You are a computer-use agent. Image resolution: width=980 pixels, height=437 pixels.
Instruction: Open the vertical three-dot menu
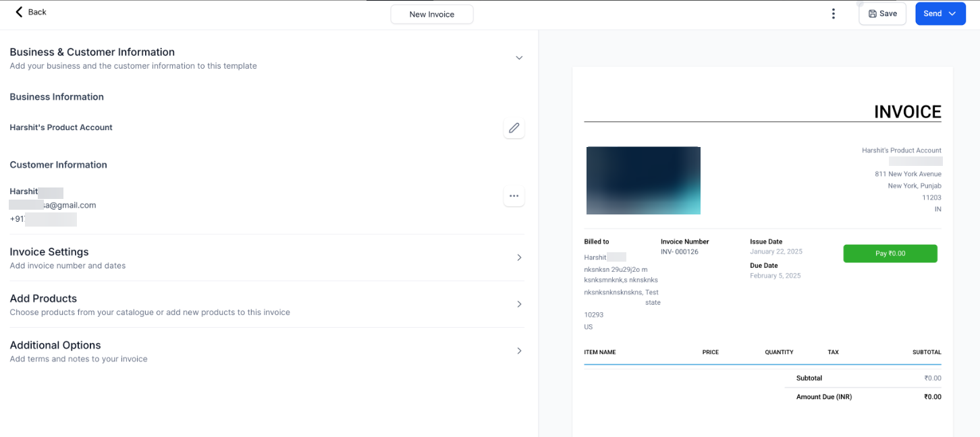click(x=834, y=13)
